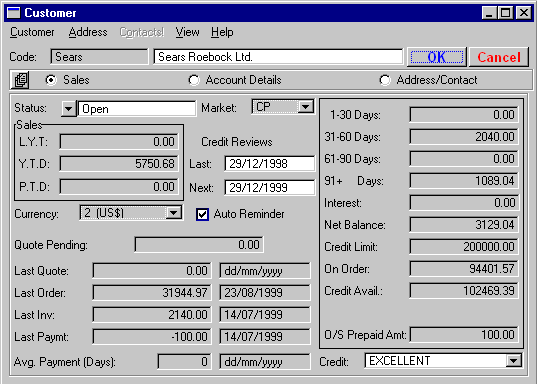Image resolution: width=537 pixels, height=384 pixels.
Task: Click the 61-90 Days value field
Action: pos(464,159)
